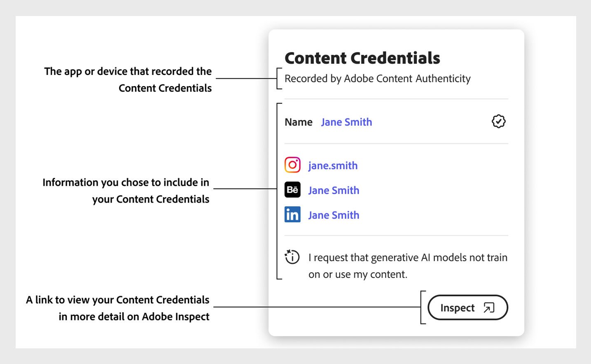591x364 pixels.
Task: Click the Inspect button
Action: [x=467, y=307]
